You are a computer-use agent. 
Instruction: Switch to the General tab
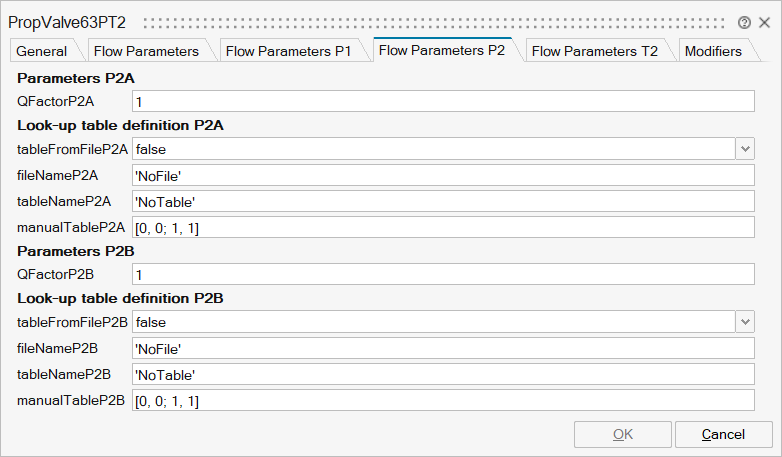pyautogui.click(x=42, y=51)
